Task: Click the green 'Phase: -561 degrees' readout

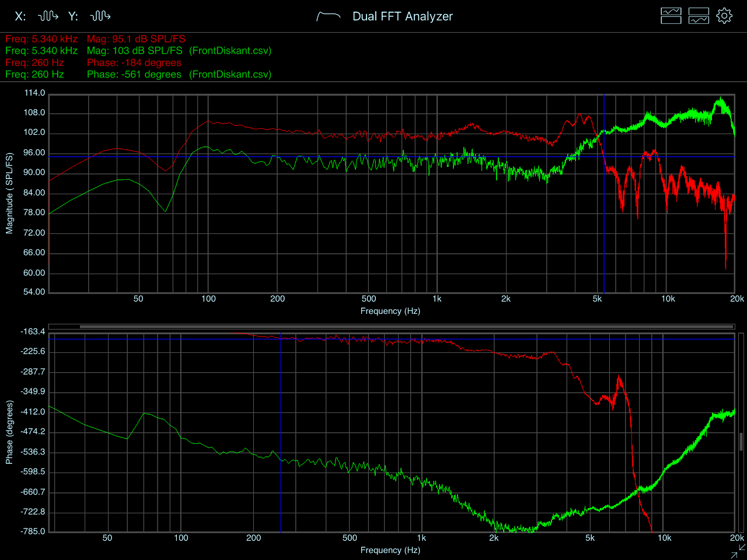Action: pyautogui.click(x=134, y=75)
